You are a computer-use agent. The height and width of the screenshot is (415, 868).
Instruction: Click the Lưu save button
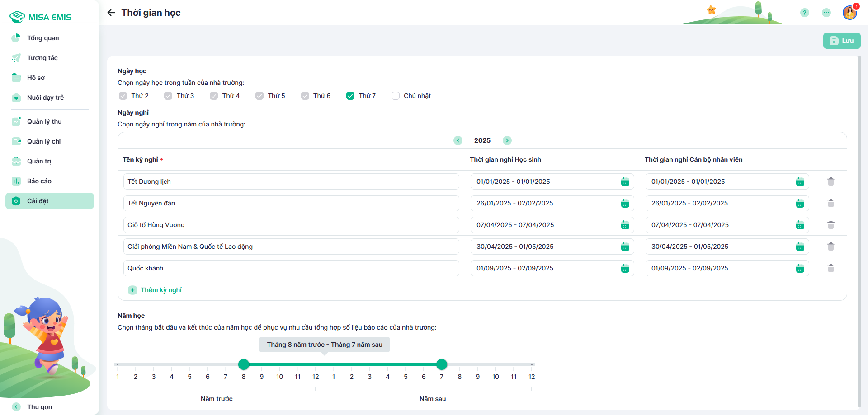point(841,41)
